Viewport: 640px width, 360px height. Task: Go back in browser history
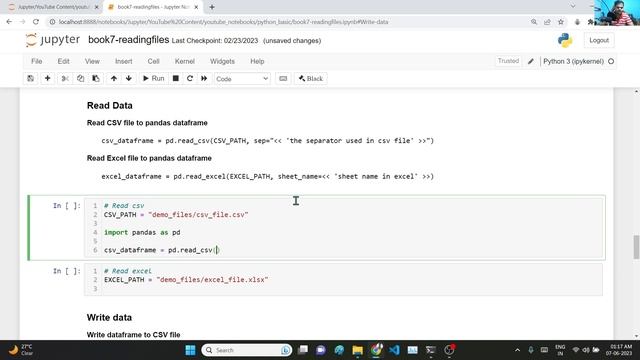click(9, 22)
